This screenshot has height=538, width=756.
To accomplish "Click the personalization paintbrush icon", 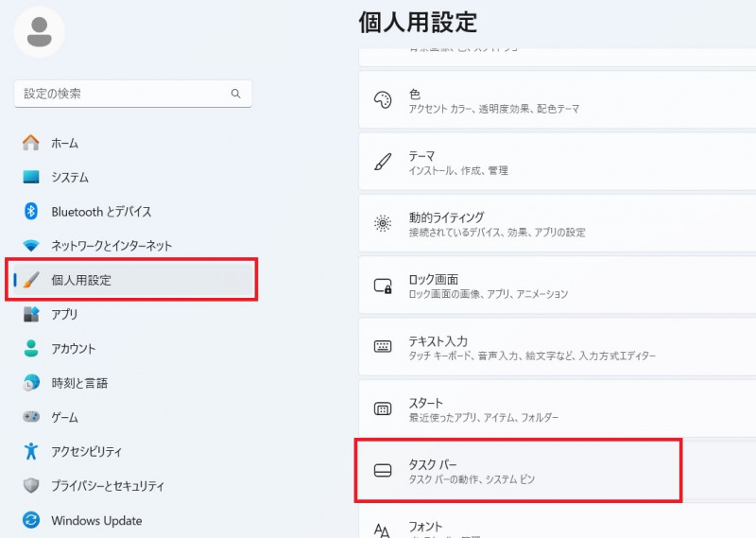I will tap(31, 280).
